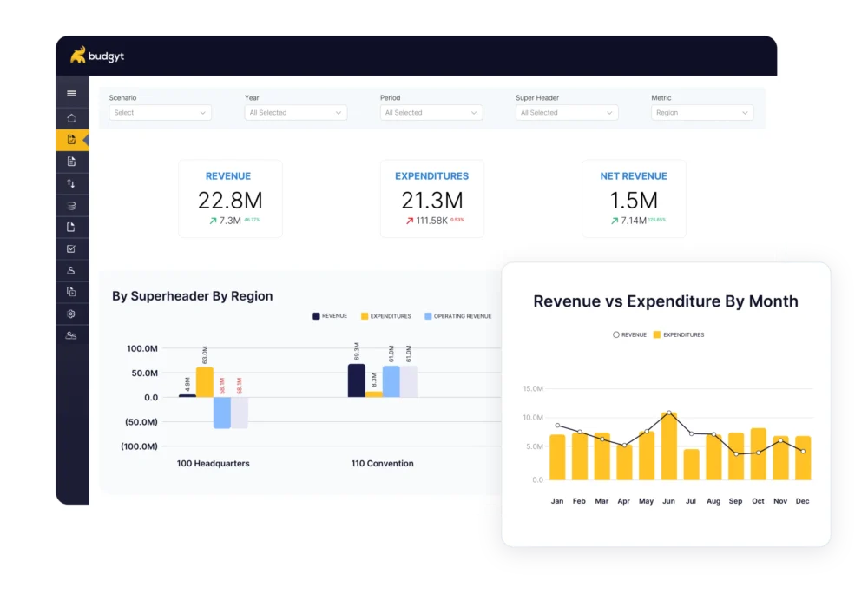The width and height of the screenshot is (868, 608).
Task: Toggle the EXPENDITURES legend in the monthly chart
Action: point(685,334)
